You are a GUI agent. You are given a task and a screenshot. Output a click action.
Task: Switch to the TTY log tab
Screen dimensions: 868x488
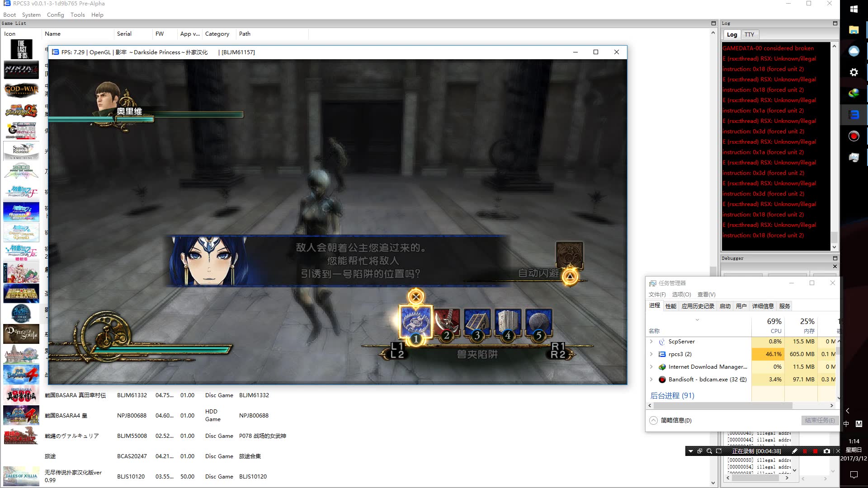749,34
